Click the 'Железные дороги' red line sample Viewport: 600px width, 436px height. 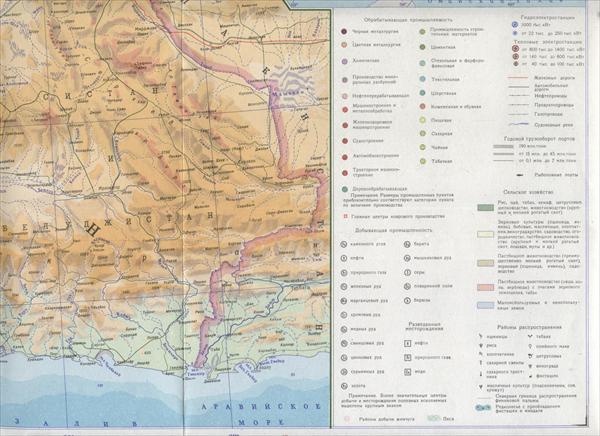[518, 78]
